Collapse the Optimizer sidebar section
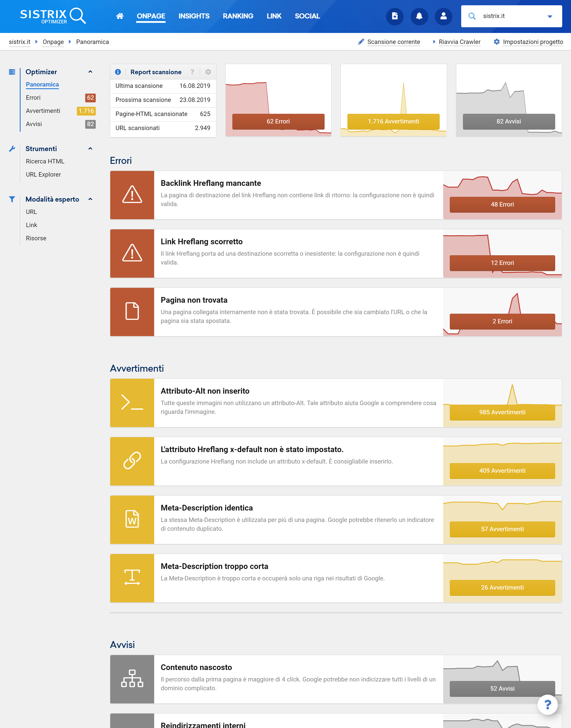571x728 pixels. point(90,72)
